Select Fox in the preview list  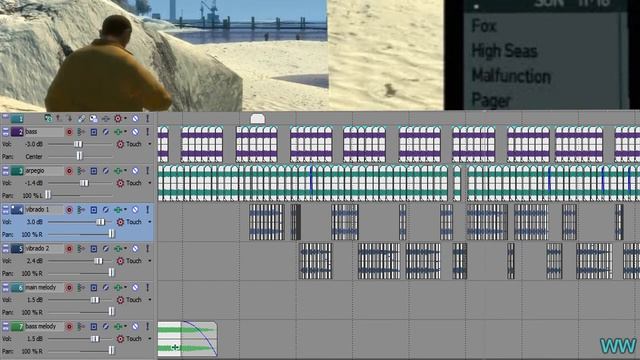484,26
